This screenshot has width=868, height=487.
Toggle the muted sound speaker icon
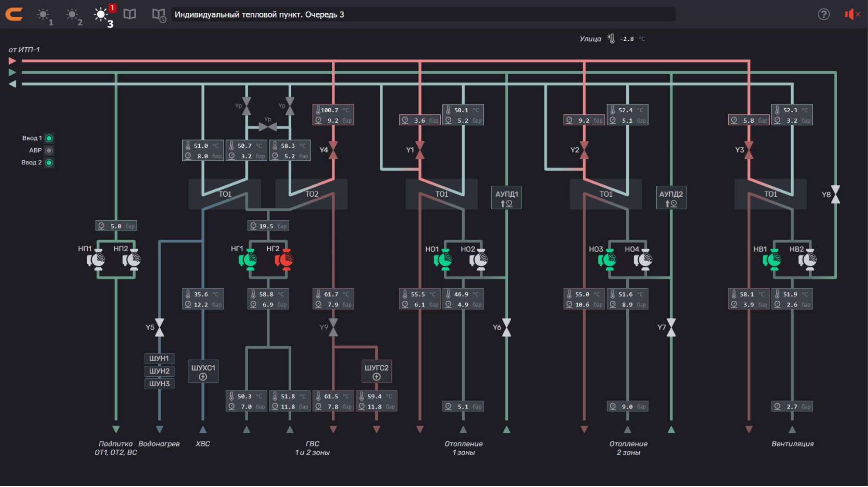click(x=851, y=14)
